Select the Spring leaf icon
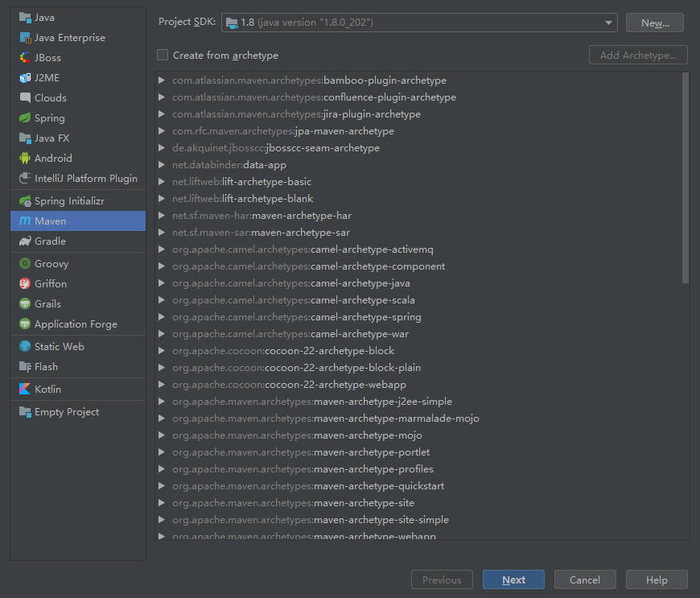This screenshot has width=700, height=598. (x=25, y=118)
